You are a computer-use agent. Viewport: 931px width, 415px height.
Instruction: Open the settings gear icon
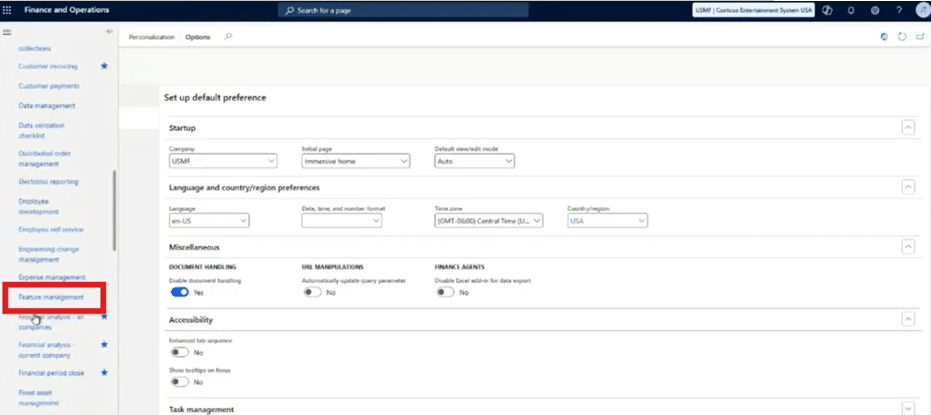pyautogui.click(x=874, y=10)
